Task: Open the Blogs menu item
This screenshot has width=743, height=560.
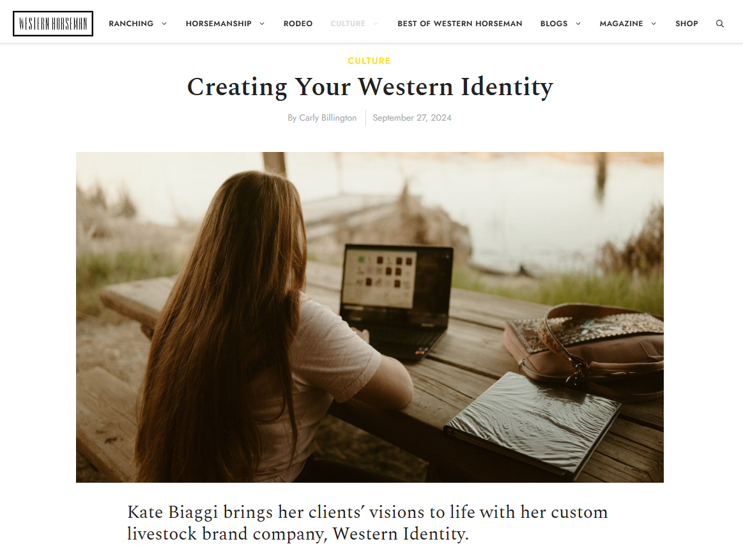Action: click(x=554, y=24)
